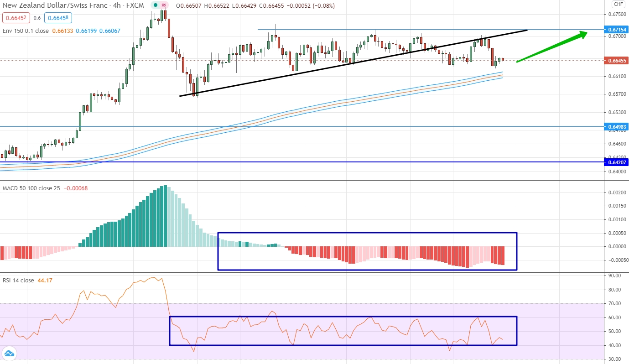Select the thick blue horizontal line at 0.64207
The image size is (629, 364).
pyautogui.click(x=301, y=162)
